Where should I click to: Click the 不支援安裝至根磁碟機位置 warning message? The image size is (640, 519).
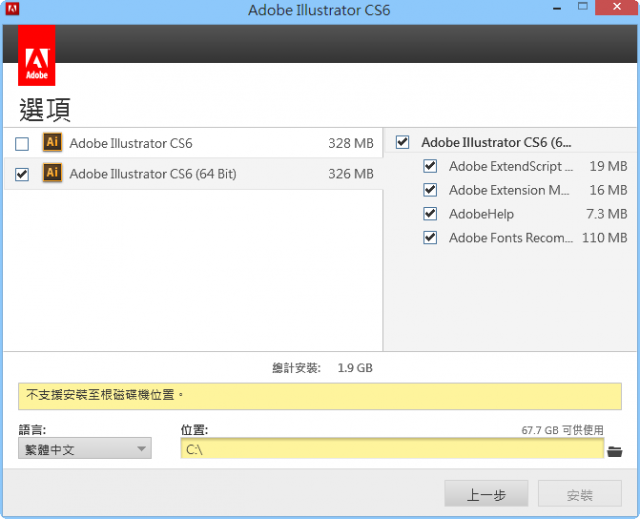coord(105,395)
